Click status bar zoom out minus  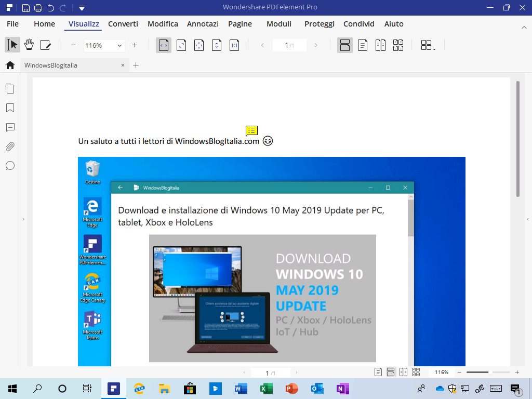(459, 372)
